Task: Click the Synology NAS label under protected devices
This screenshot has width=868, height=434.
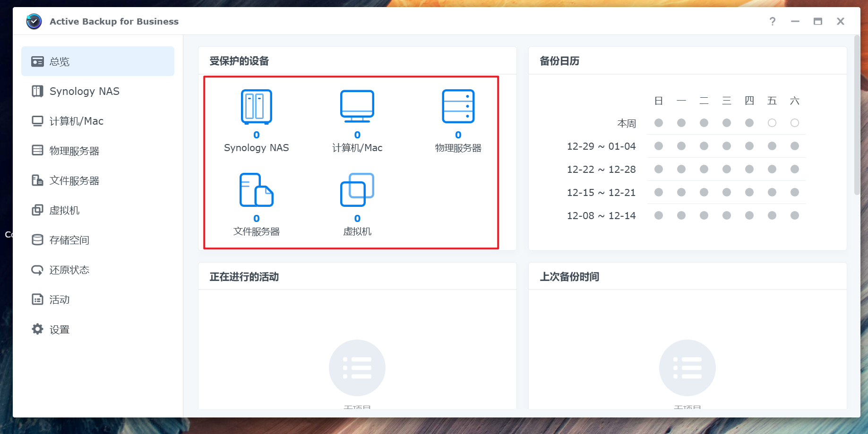Action: [257, 148]
